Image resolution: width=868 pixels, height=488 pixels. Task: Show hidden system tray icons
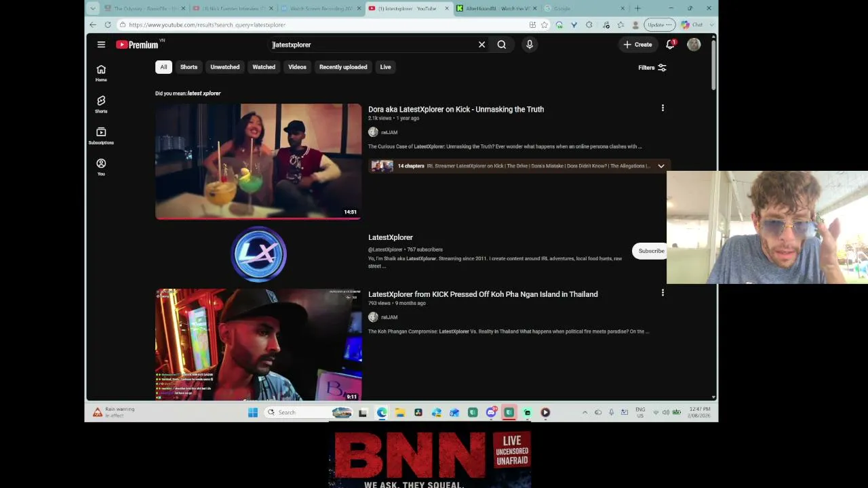coord(585,412)
